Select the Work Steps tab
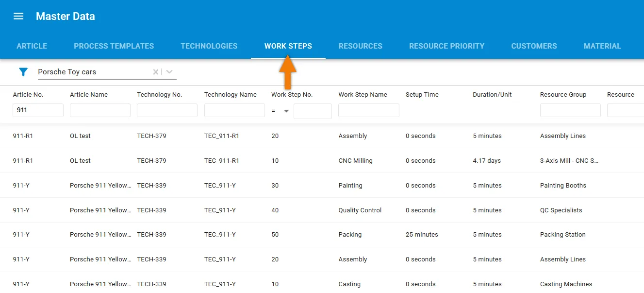 (x=288, y=46)
